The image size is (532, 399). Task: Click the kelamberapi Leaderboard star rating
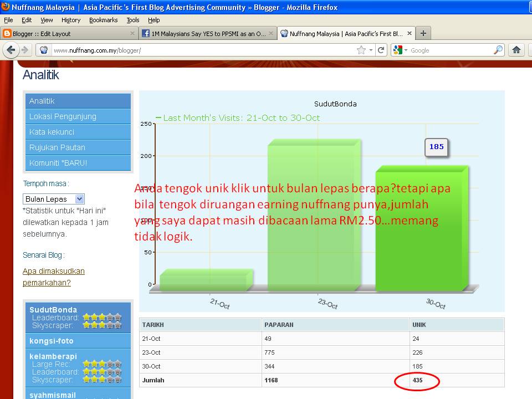click(x=102, y=372)
